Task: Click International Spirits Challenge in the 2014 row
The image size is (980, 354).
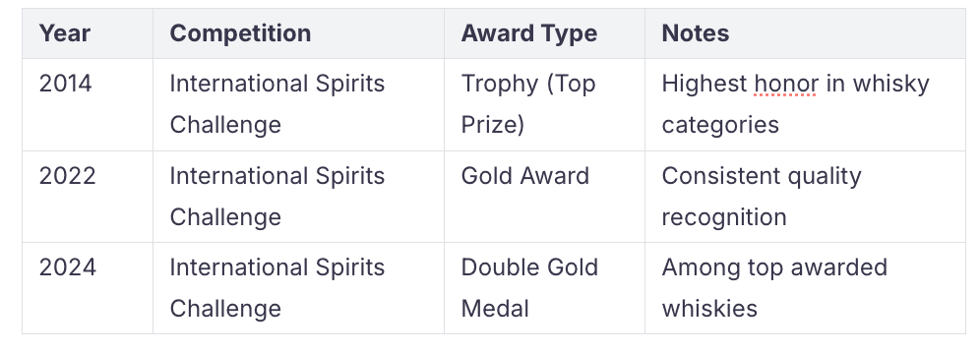Action: tap(276, 104)
